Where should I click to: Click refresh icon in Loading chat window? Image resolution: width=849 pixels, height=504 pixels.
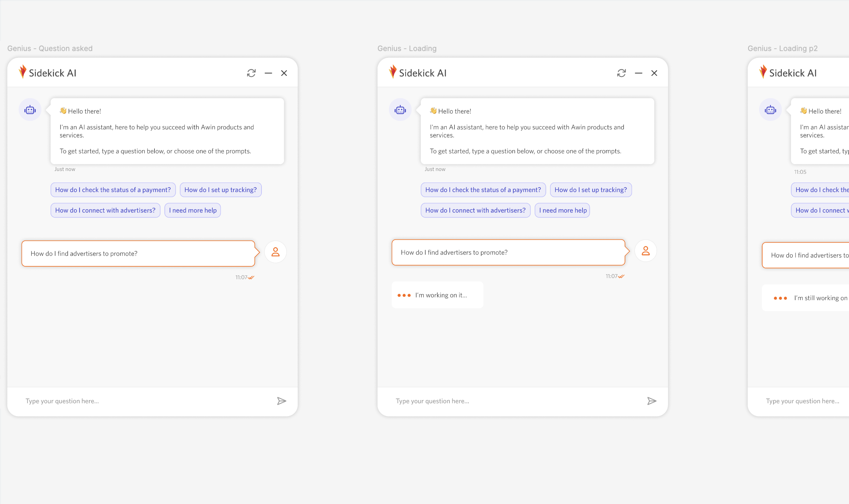point(621,73)
